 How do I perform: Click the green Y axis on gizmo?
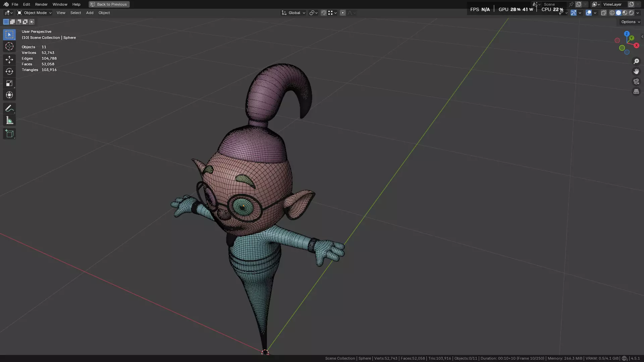pos(632,38)
